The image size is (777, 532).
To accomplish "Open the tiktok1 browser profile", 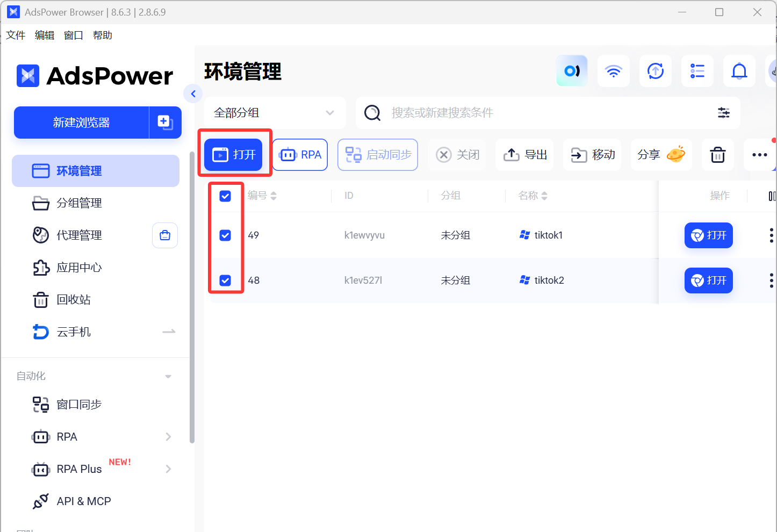I will coord(709,235).
